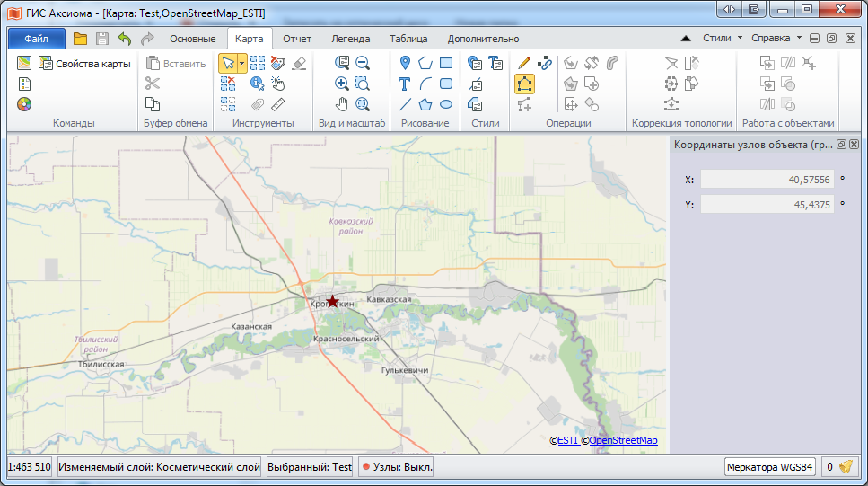Toggle the edit pencil mode in Операции

pos(524,63)
